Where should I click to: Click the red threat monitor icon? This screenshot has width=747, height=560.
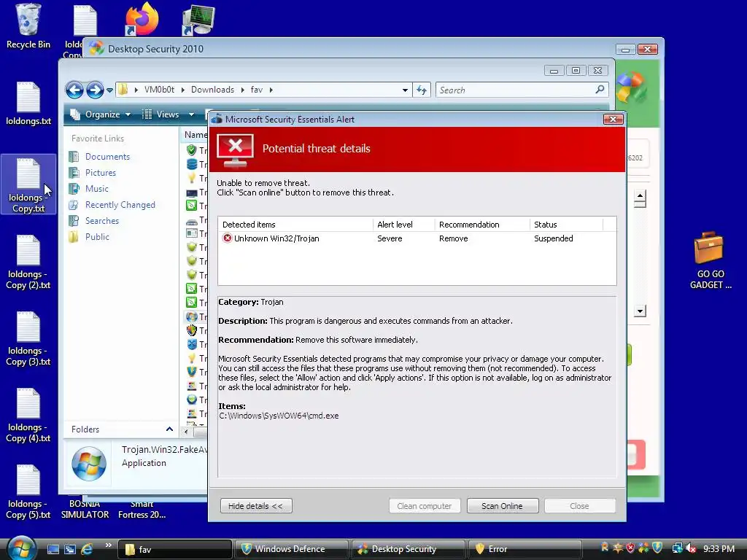click(236, 150)
